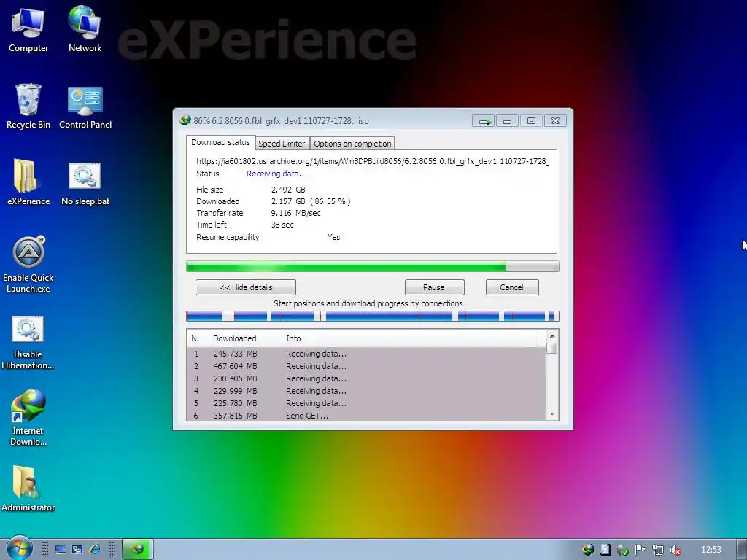Select Enable Quick Launch.exe icon
The width and height of the screenshot is (747, 560).
[x=28, y=264]
